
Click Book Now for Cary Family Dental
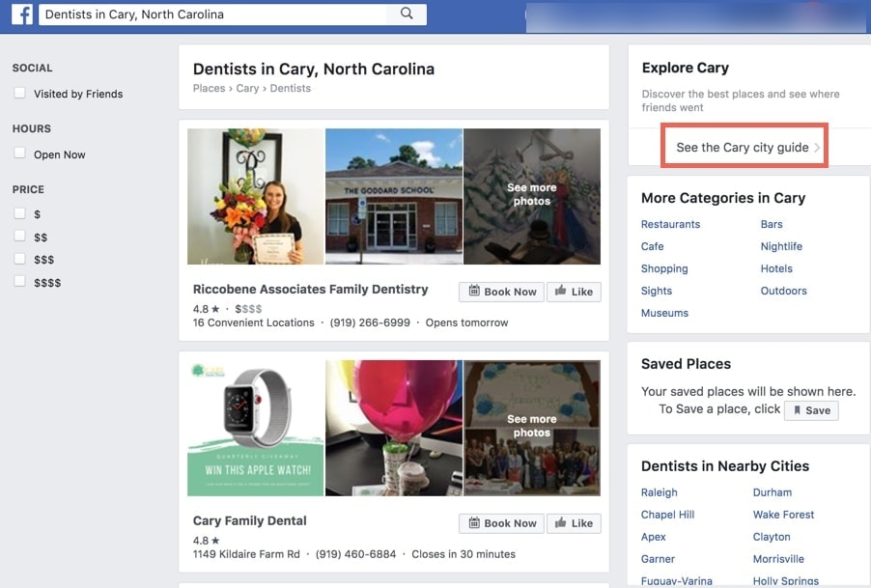coord(501,523)
